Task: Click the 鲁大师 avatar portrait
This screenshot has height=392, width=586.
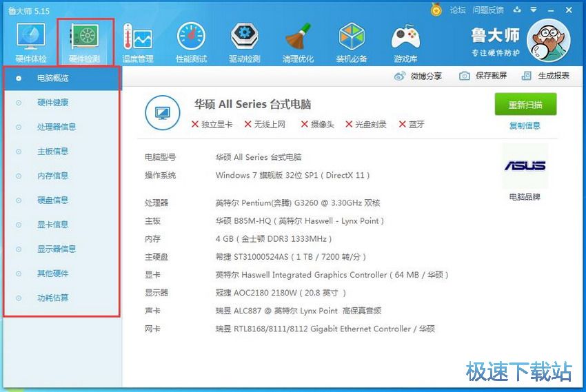Action: coord(548,41)
